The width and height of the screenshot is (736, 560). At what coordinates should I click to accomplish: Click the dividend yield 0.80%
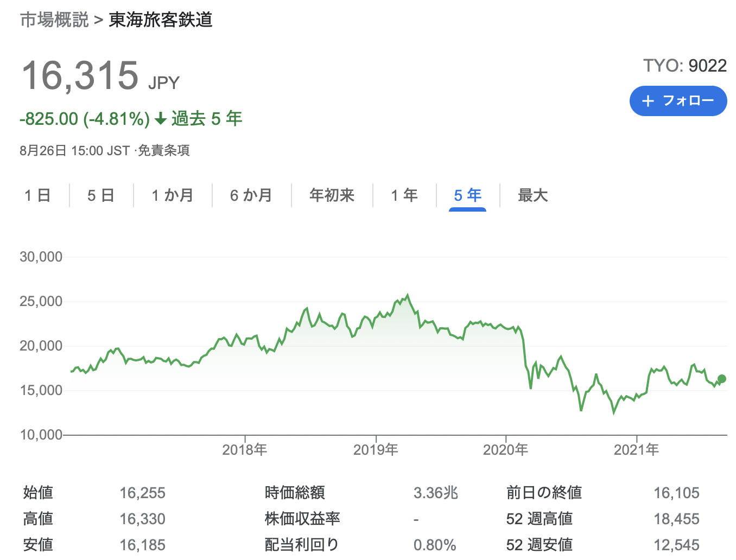[x=435, y=545]
